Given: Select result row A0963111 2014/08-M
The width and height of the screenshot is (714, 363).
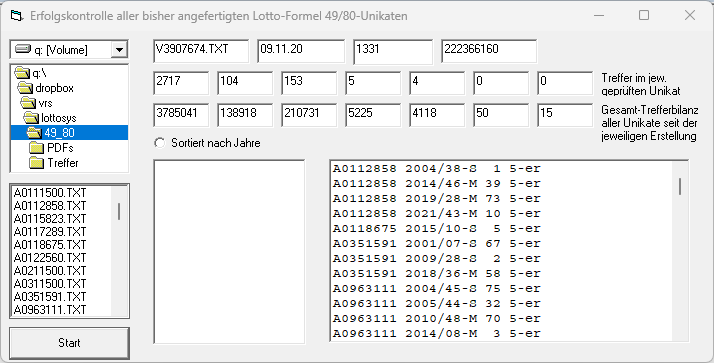Looking at the screenshot, I should coord(502,334).
